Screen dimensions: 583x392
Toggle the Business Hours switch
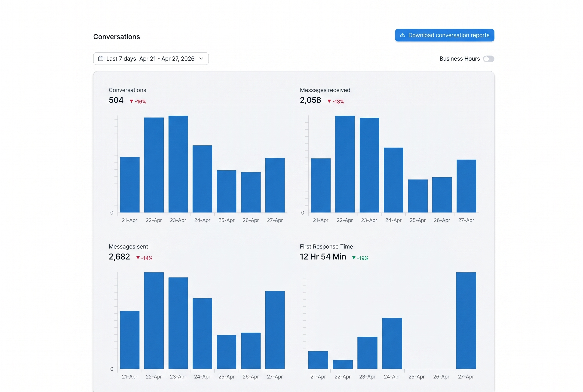pyautogui.click(x=488, y=59)
